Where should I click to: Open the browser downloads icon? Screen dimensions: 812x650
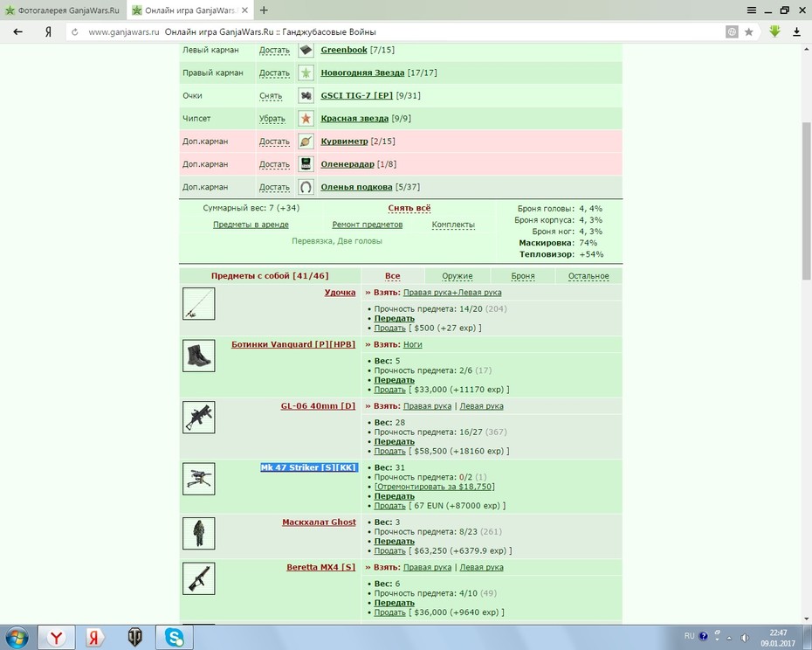pos(796,32)
